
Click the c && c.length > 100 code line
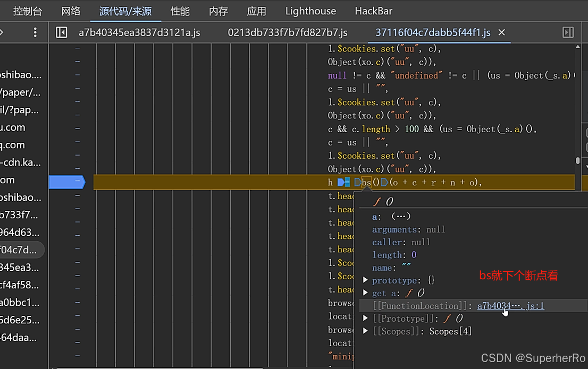[x=432, y=129]
